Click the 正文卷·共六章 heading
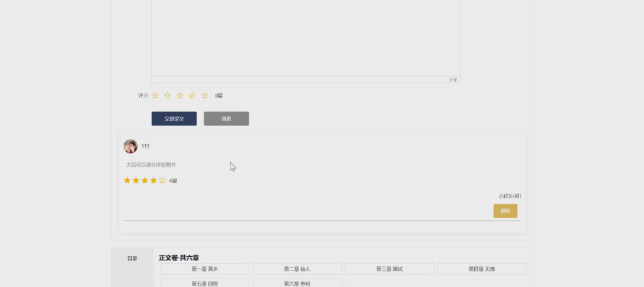The height and width of the screenshot is (287, 644). (x=179, y=258)
